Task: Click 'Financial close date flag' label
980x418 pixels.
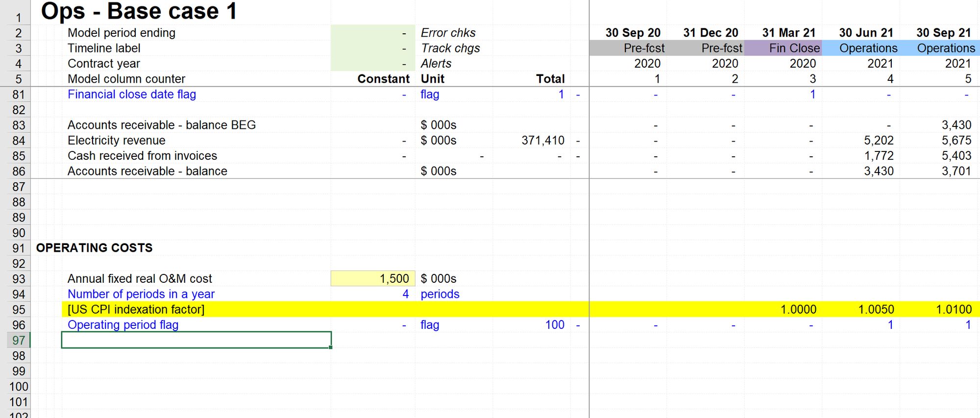Action: pyautogui.click(x=132, y=94)
